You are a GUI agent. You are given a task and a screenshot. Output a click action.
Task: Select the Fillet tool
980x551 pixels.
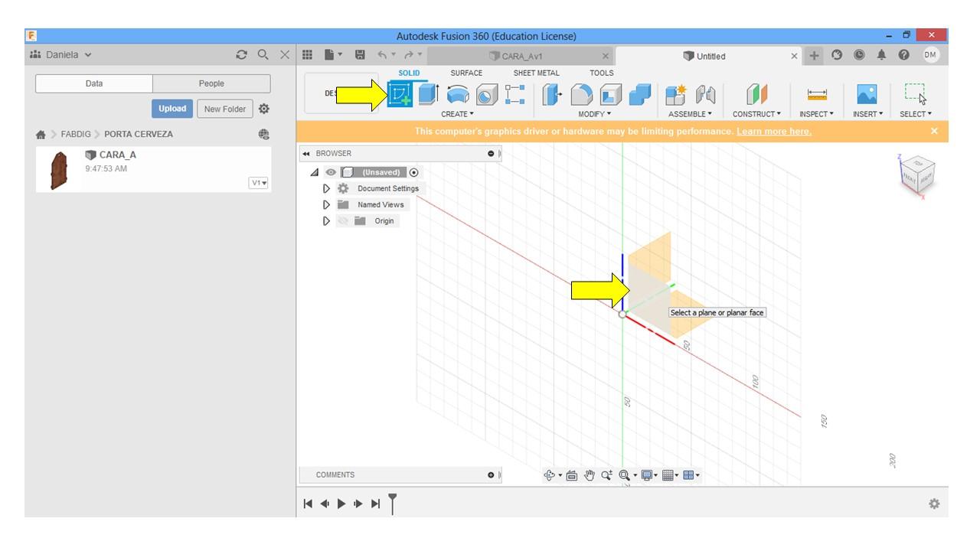(582, 94)
